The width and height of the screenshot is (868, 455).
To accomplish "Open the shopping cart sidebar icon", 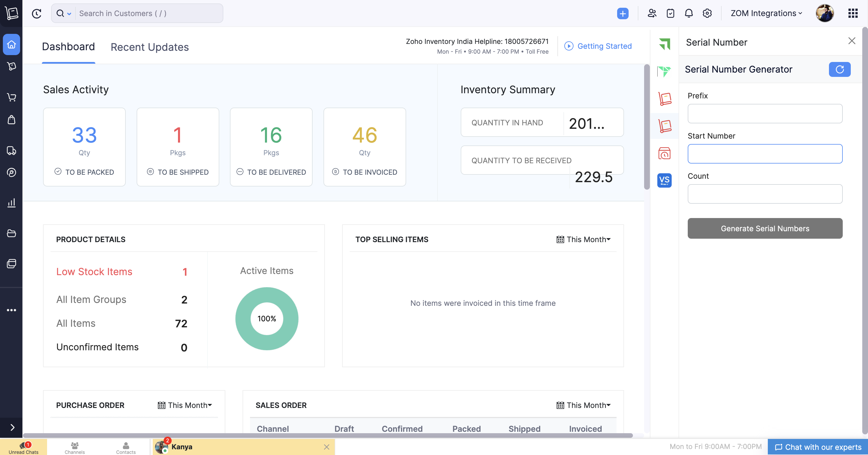I will coord(11,97).
